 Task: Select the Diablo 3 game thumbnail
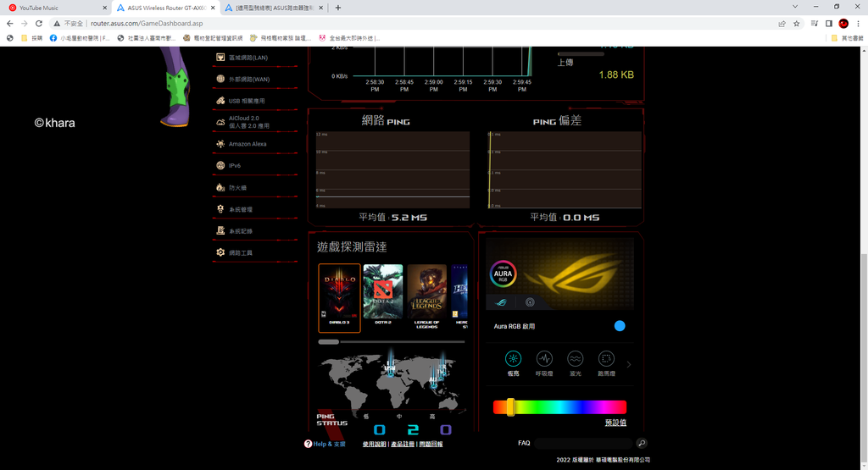click(339, 297)
